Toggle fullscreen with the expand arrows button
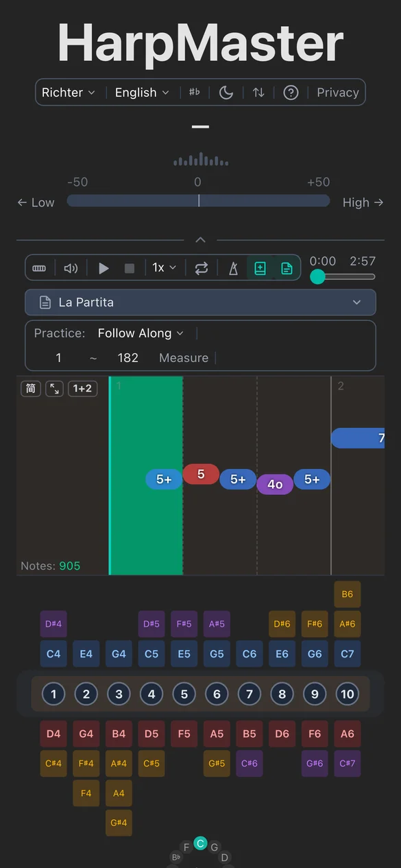This screenshot has height=868, width=401. coord(54,389)
